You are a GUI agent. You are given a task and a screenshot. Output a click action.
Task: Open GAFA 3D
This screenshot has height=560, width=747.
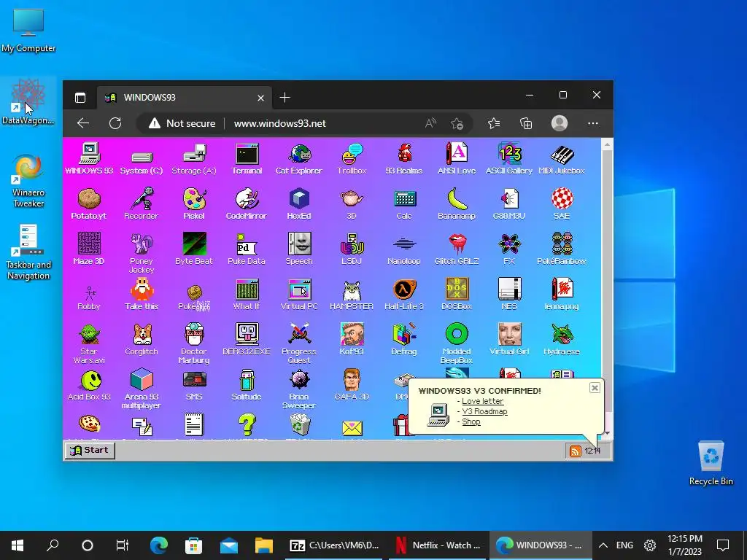coord(352,386)
